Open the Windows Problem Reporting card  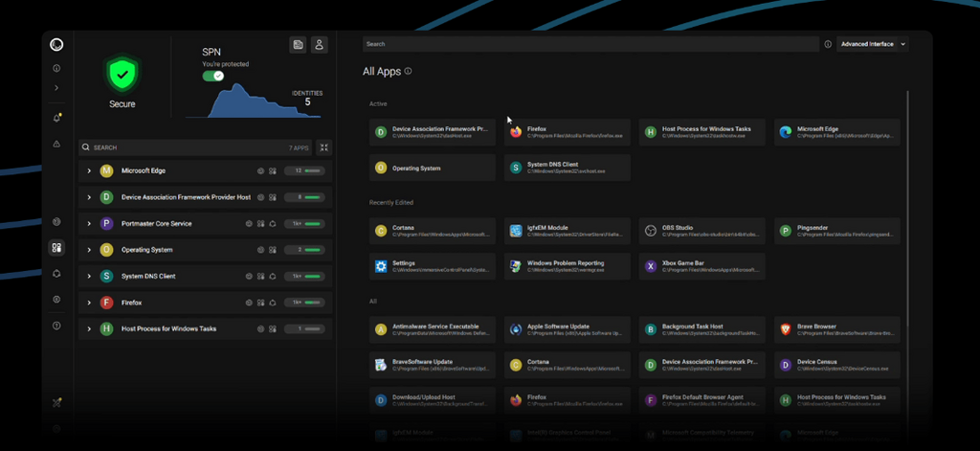point(568,266)
